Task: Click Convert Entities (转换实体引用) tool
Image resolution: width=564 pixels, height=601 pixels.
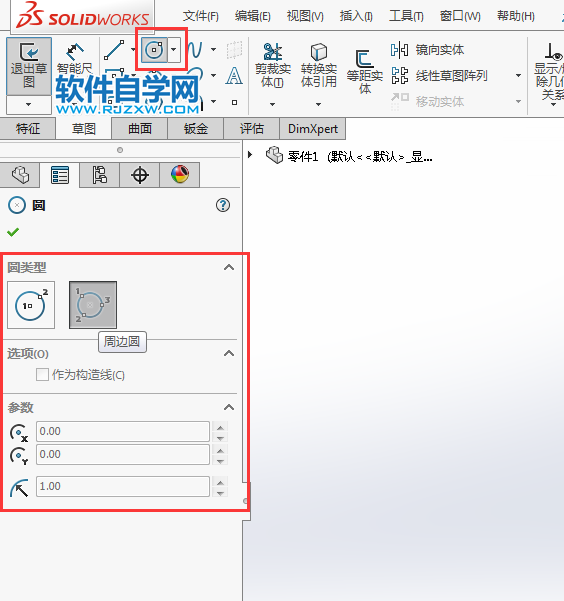Action: tap(319, 65)
